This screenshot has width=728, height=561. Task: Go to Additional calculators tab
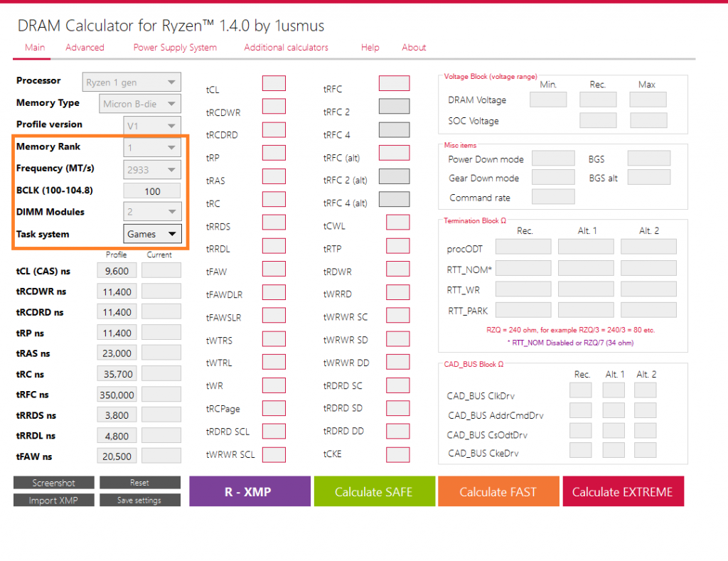[286, 48]
